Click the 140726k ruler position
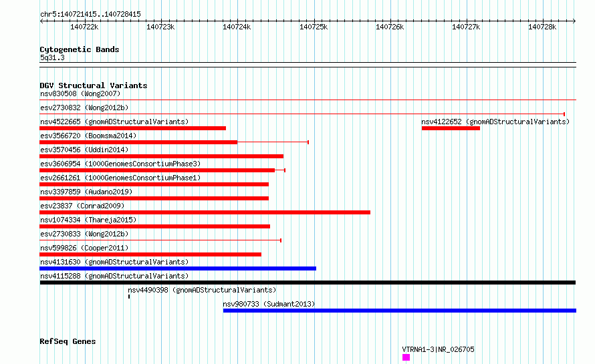Viewport: 595px width, 364px height. click(x=390, y=27)
